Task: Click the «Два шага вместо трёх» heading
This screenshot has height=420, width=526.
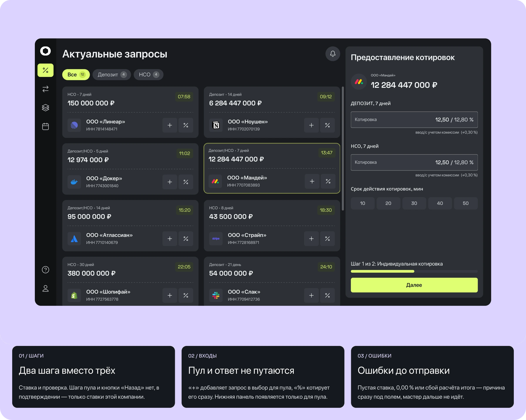Action: coord(67,371)
